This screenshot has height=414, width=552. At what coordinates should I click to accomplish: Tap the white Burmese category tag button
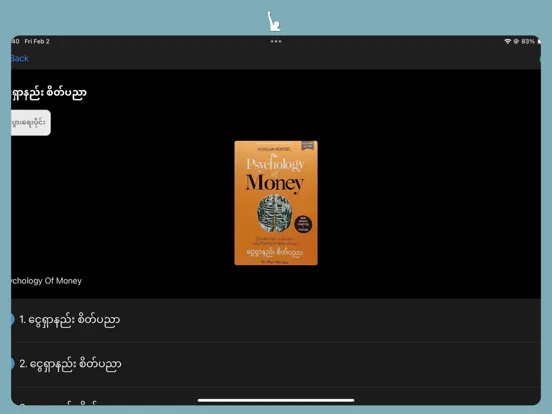(x=31, y=123)
